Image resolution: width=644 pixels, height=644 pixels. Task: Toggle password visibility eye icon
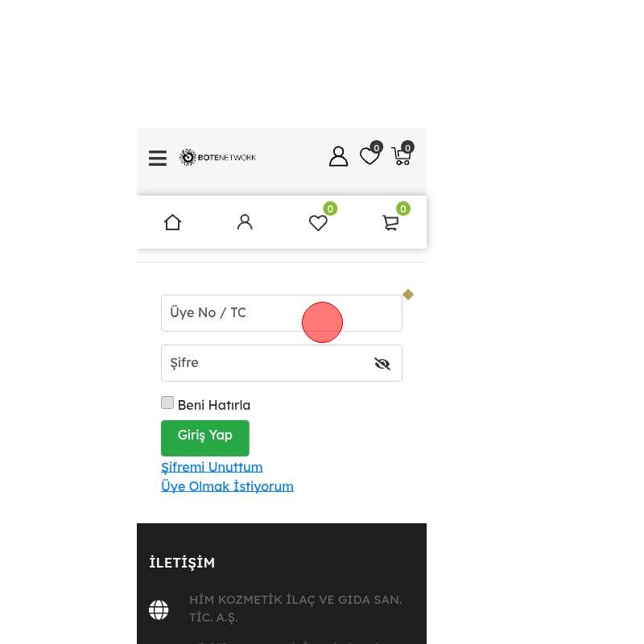point(382,364)
